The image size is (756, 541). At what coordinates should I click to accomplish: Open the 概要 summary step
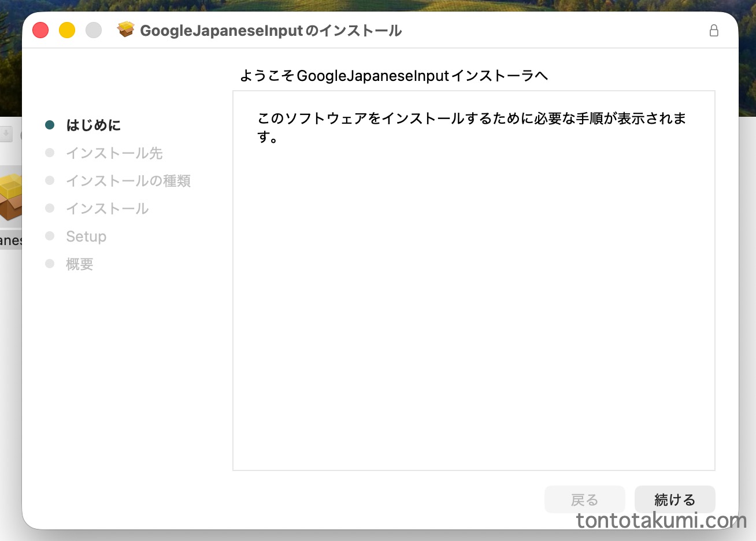79,264
